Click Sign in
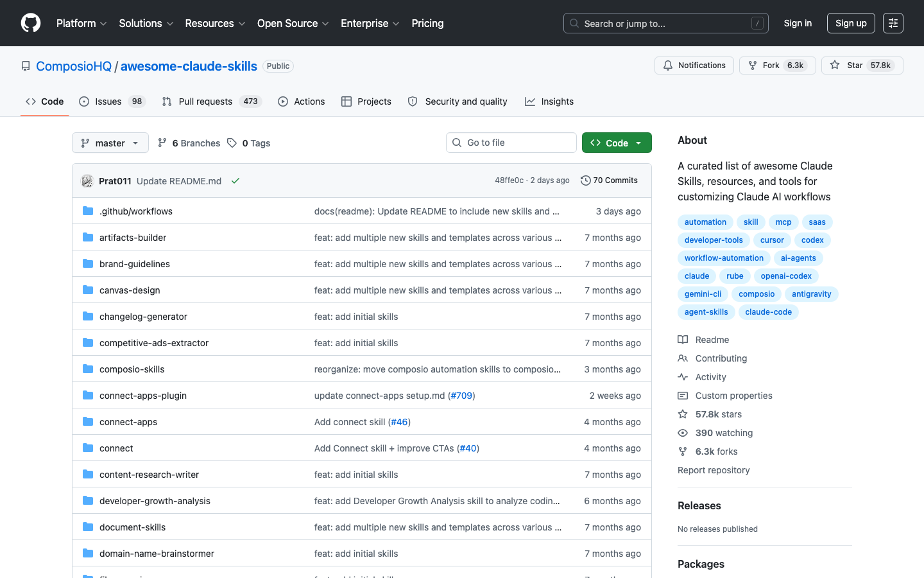Image resolution: width=924 pixels, height=578 pixels. pos(798,23)
